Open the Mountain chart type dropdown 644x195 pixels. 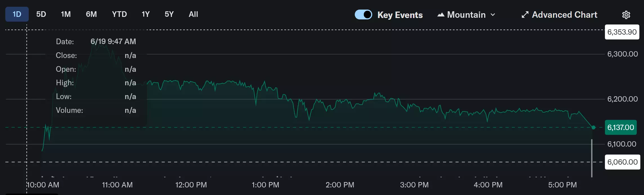(466, 15)
